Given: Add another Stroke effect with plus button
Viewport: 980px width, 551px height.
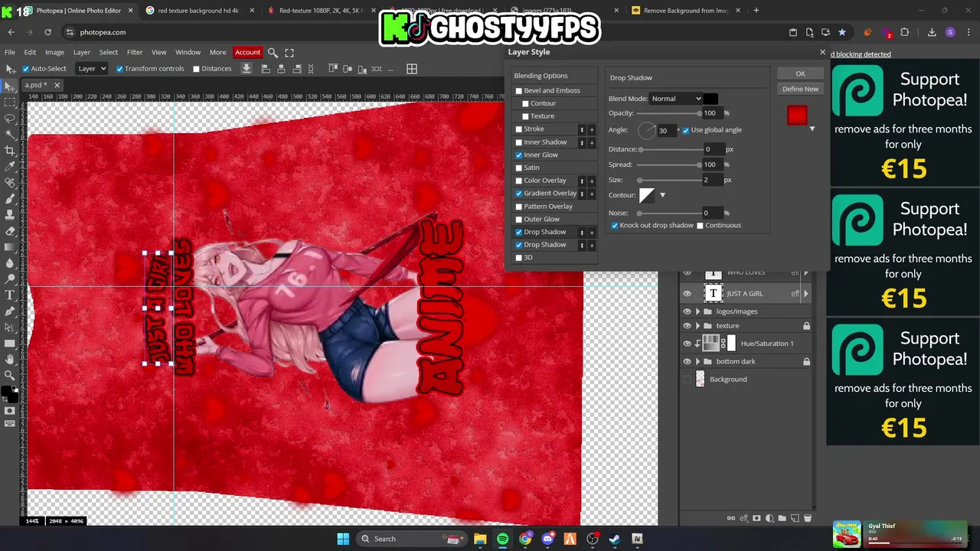Looking at the screenshot, I should (591, 129).
